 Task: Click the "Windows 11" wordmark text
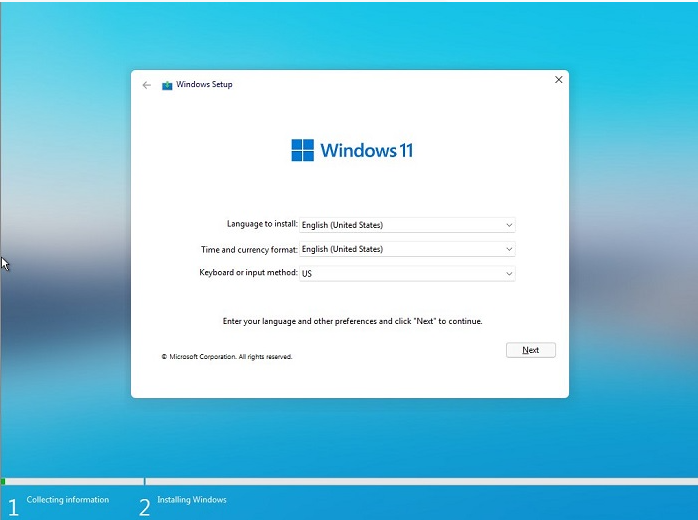pos(366,151)
